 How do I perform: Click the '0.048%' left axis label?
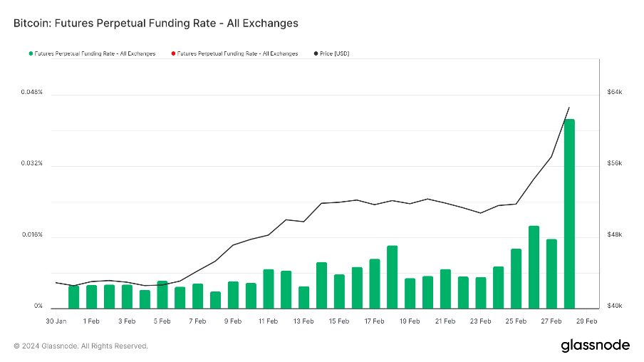(x=31, y=92)
